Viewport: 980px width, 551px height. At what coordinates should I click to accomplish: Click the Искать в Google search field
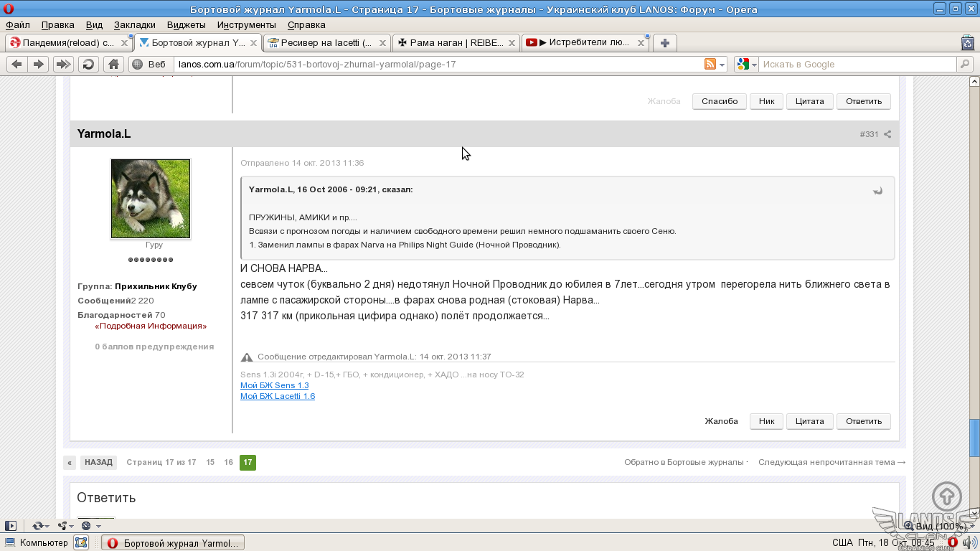pyautogui.click(x=857, y=65)
